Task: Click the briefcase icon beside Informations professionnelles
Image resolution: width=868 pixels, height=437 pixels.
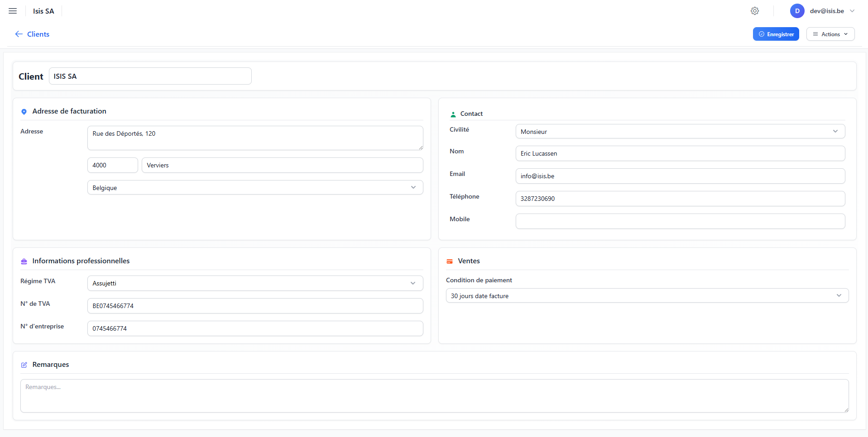Action: point(24,261)
